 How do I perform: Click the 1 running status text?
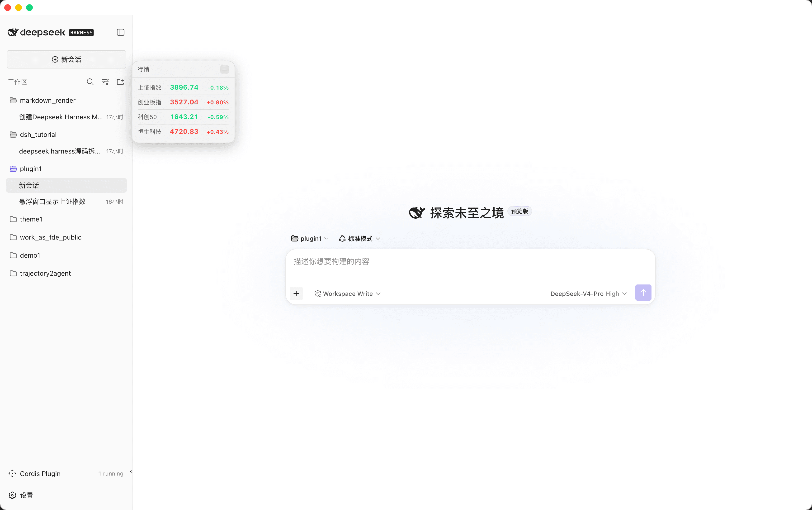click(111, 474)
